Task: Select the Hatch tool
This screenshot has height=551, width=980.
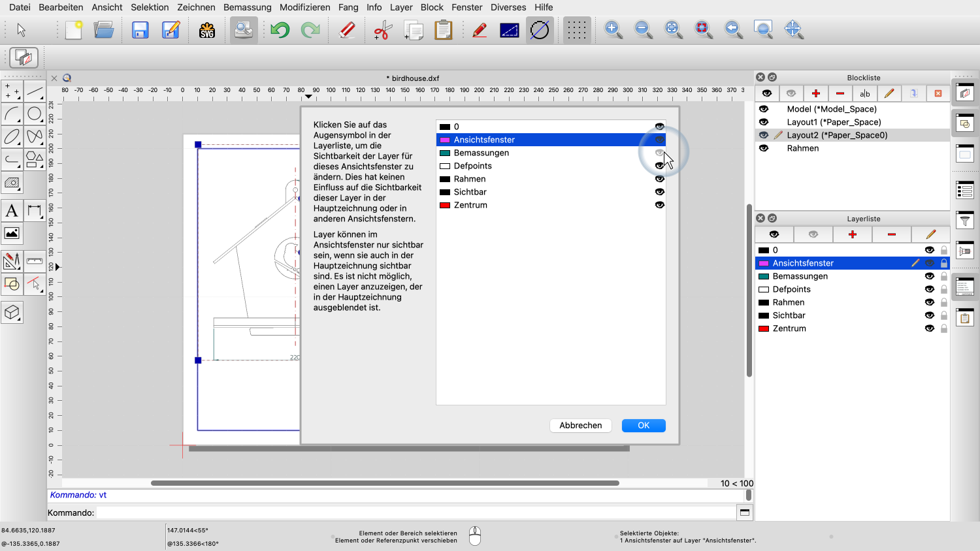Action: tap(10, 183)
